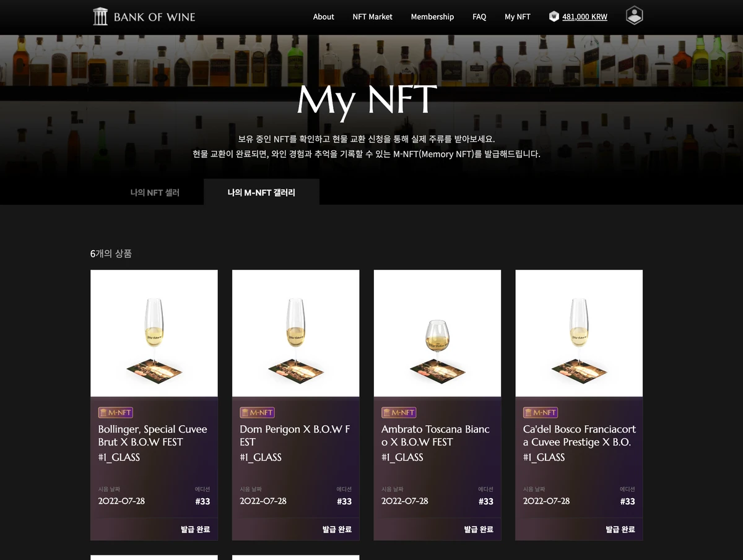Click 발급 완료 on Ambrato Toscana card
The image size is (743, 560).
pos(479,529)
